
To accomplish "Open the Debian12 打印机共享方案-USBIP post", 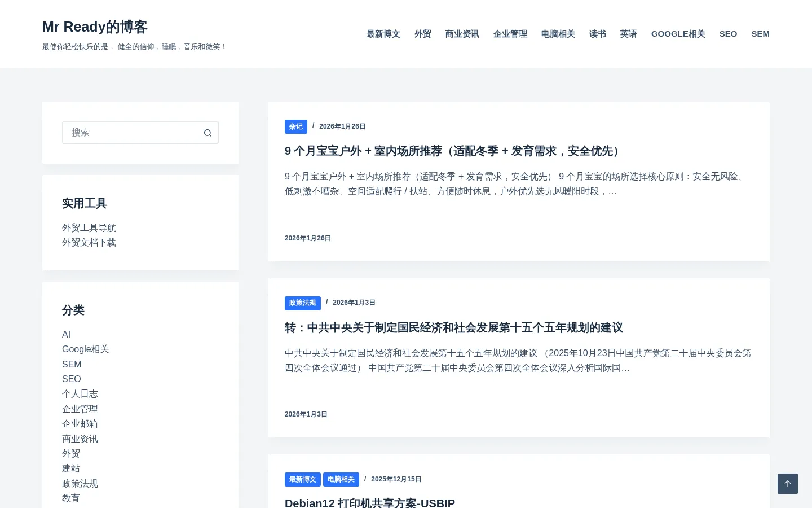I will point(370,502).
